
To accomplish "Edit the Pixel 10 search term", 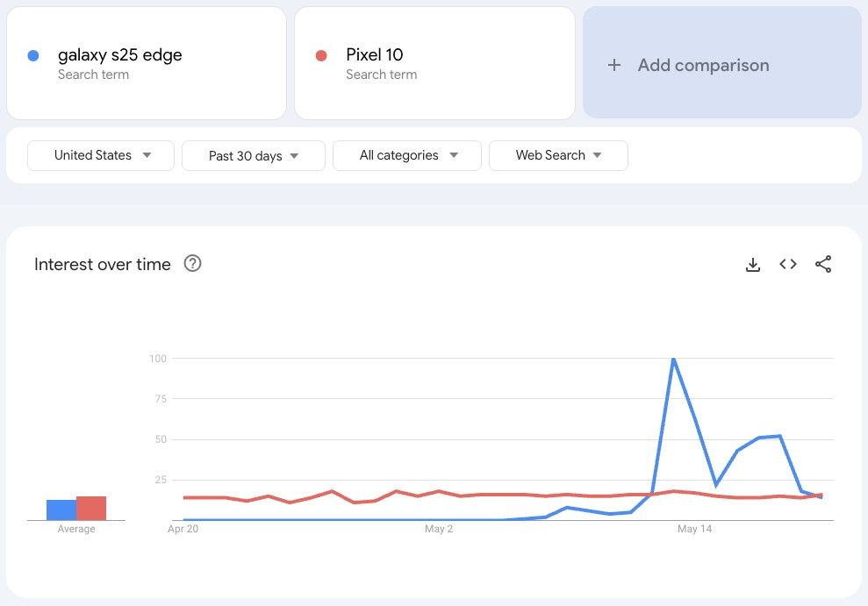I will coord(375,55).
